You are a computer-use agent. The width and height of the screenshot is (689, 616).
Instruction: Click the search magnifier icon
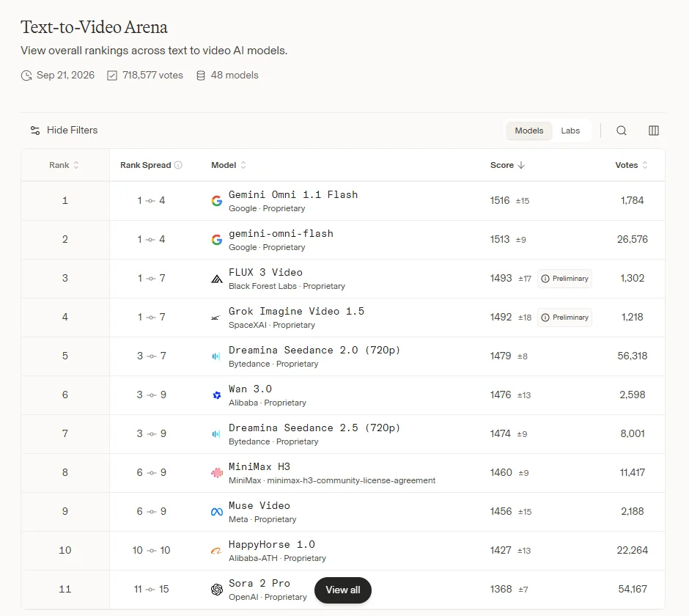(x=621, y=131)
